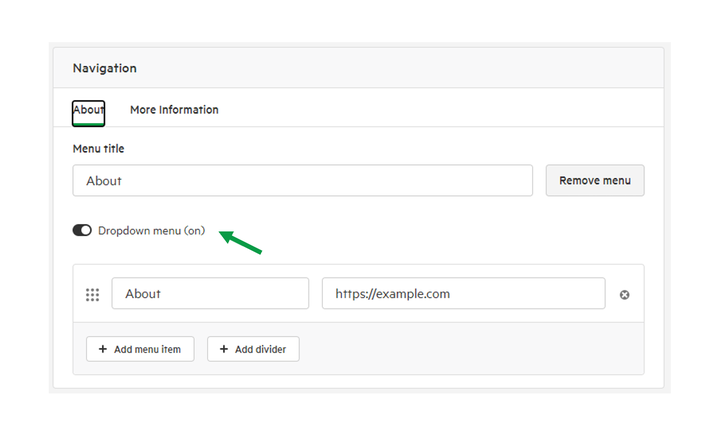720x436 pixels.
Task: Click the Menu title label
Action: pos(98,149)
